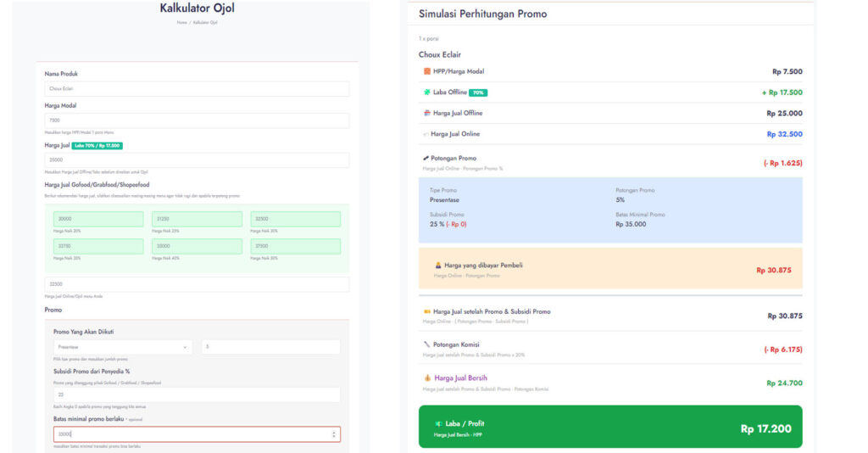
Task: Click the Tipe Promo value Presentase
Action: 444,200
